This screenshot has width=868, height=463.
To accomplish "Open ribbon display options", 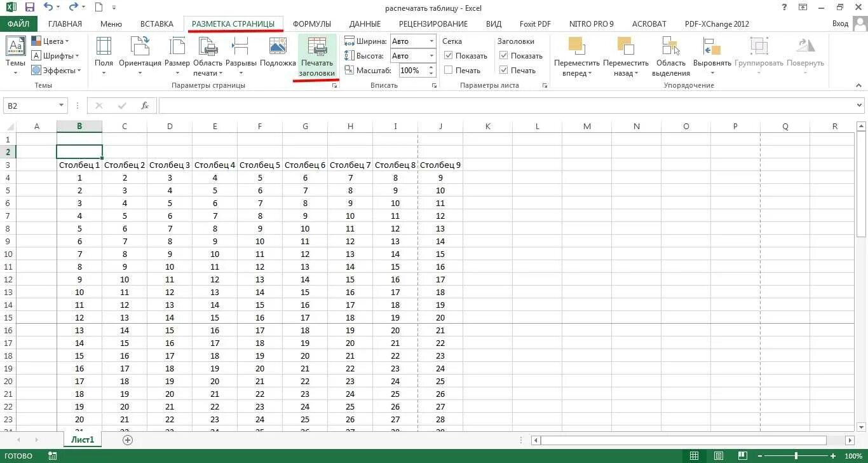I will point(802,8).
